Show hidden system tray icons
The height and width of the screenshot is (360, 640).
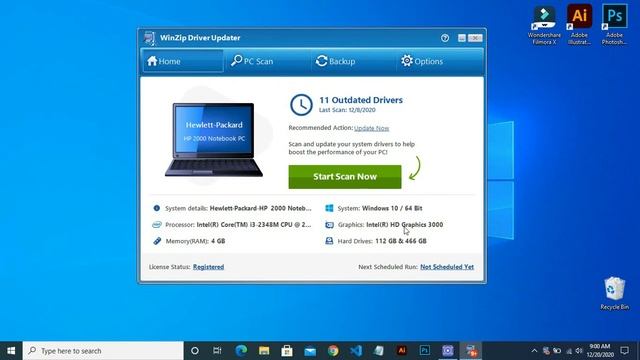pyautogui.click(x=534, y=351)
